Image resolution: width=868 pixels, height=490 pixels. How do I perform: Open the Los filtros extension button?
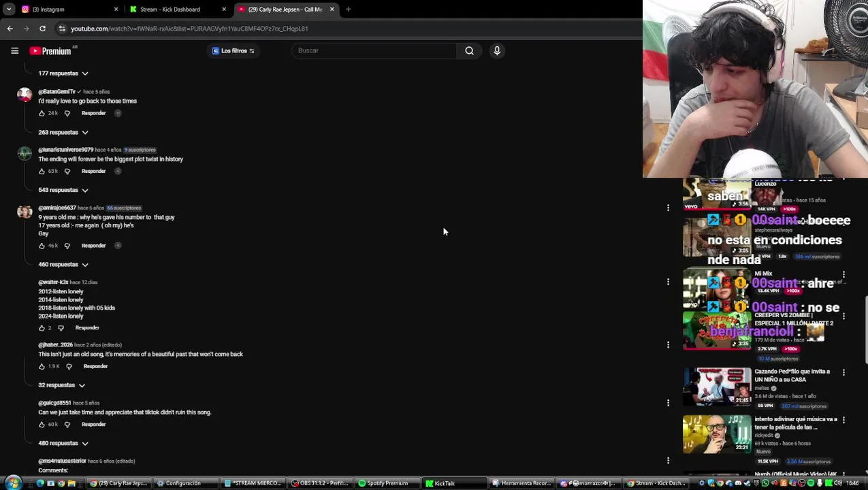233,50
